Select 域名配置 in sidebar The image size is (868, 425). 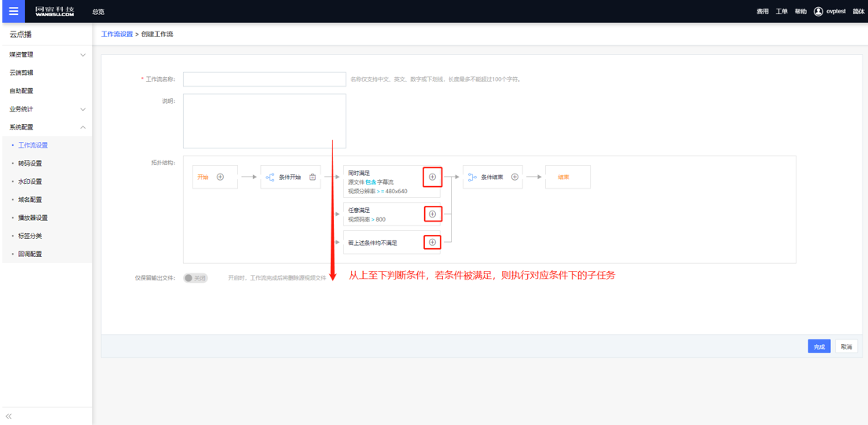click(x=31, y=200)
